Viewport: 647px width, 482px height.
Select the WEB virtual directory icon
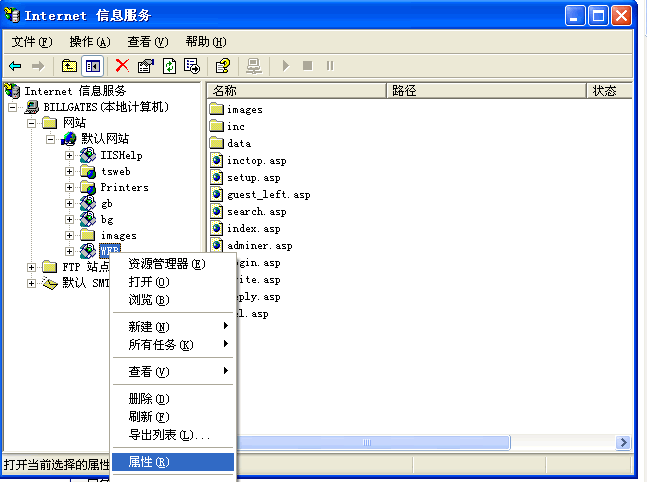[x=88, y=251]
